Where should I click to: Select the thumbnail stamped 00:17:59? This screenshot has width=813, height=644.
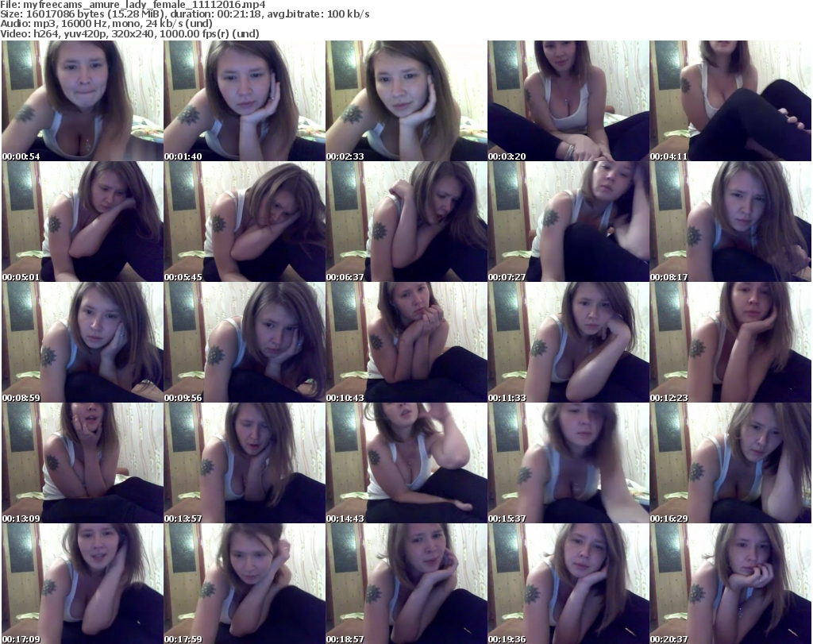(245, 584)
